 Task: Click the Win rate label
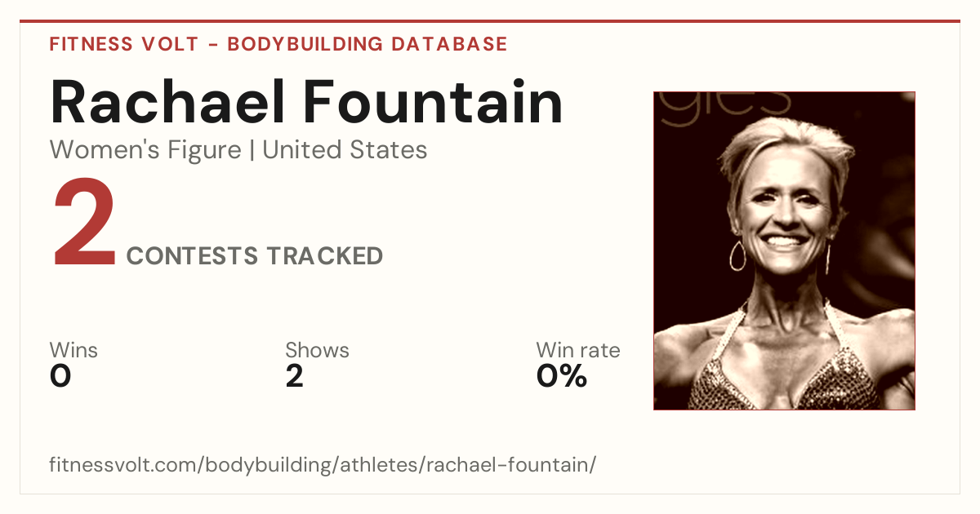pos(578,350)
